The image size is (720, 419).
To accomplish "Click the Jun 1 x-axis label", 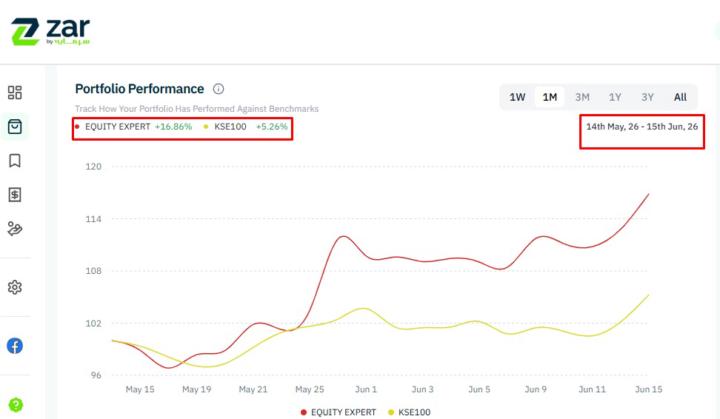I will tap(366, 389).
